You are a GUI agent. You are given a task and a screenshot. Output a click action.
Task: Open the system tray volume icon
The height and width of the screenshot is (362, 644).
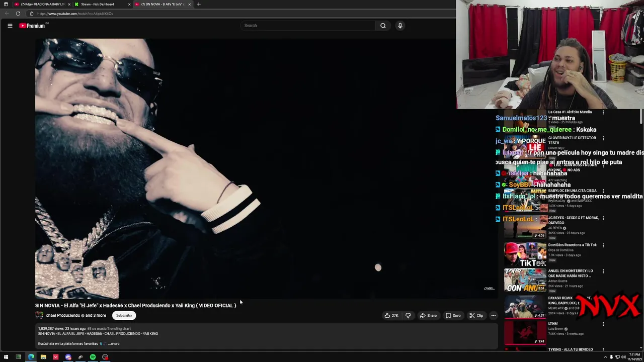point(623,357)
